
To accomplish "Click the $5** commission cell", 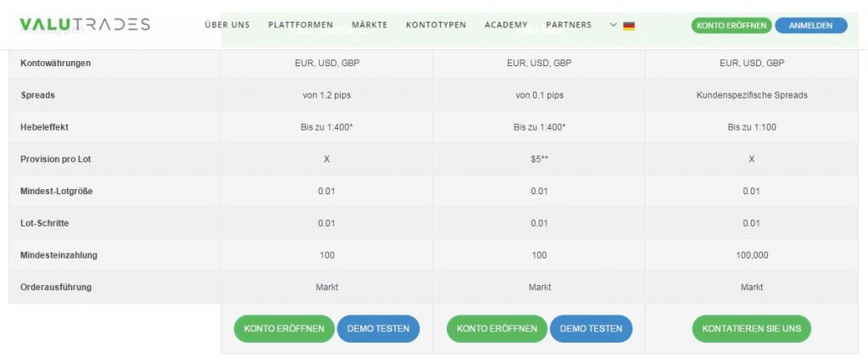I will [x=539, y=159].
